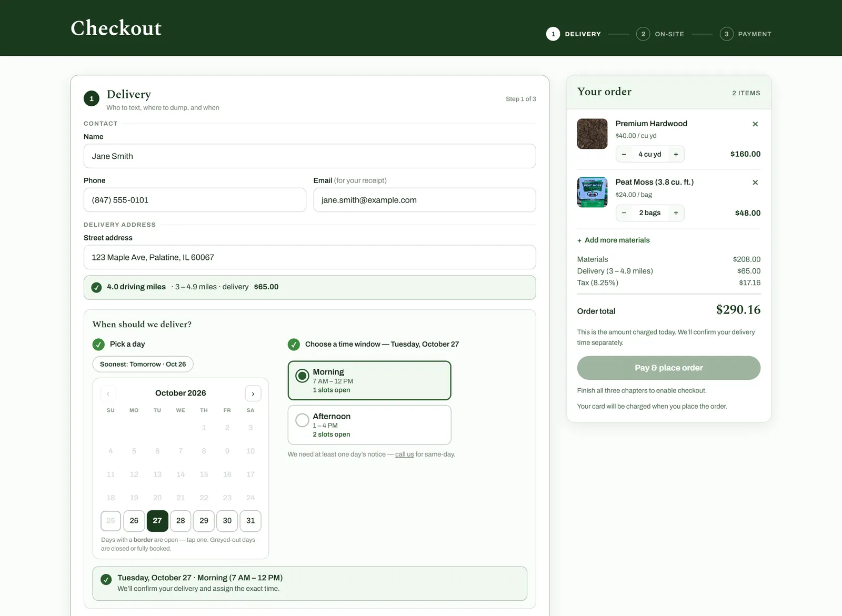
Task: Go to previous month in calendar
Action: 108,393
